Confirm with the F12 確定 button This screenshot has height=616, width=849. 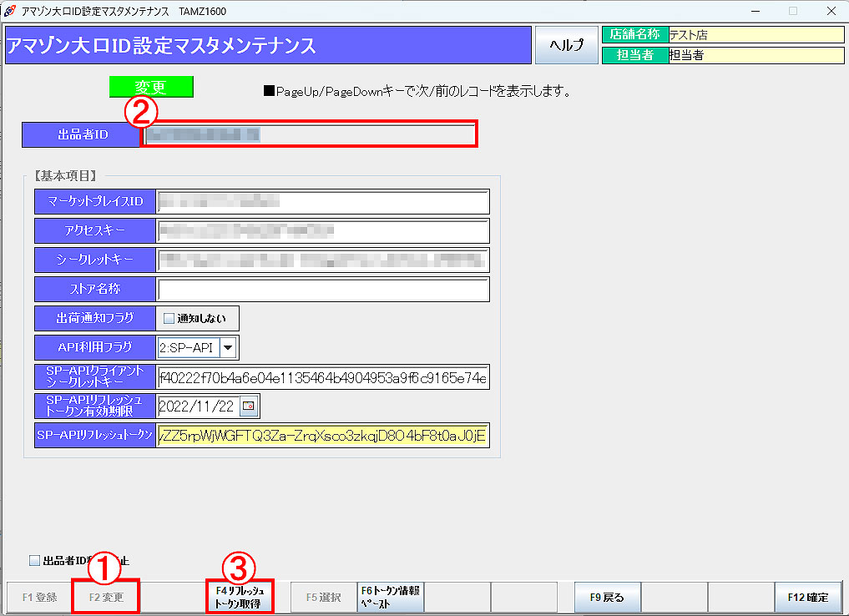click(x=807, y=598)
